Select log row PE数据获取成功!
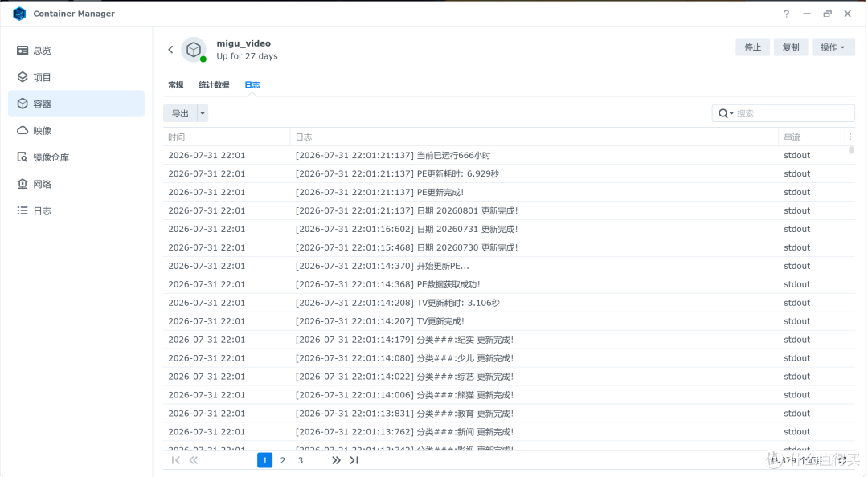This screenshot has width=868, height=477. pos(509,284)
